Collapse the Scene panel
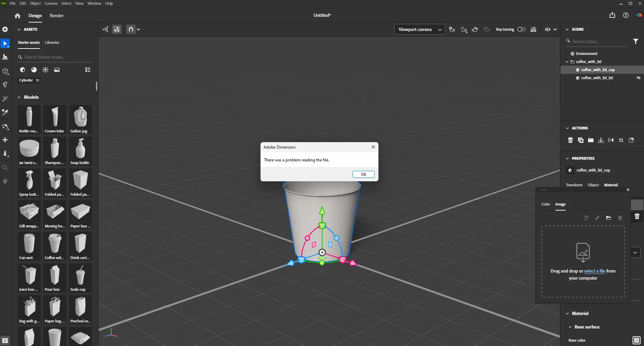644x346 pixels. [x=567, y=29]
